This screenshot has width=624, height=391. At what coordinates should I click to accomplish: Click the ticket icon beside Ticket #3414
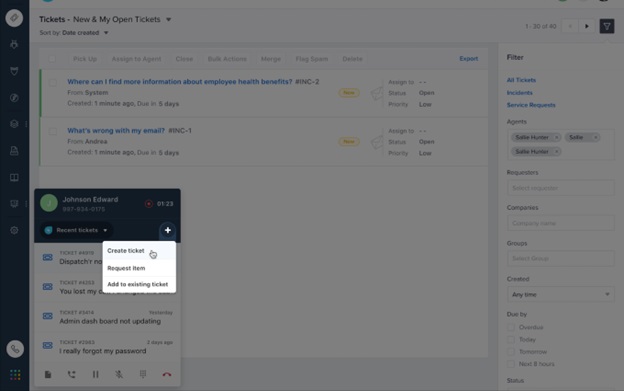pos(48,316)
